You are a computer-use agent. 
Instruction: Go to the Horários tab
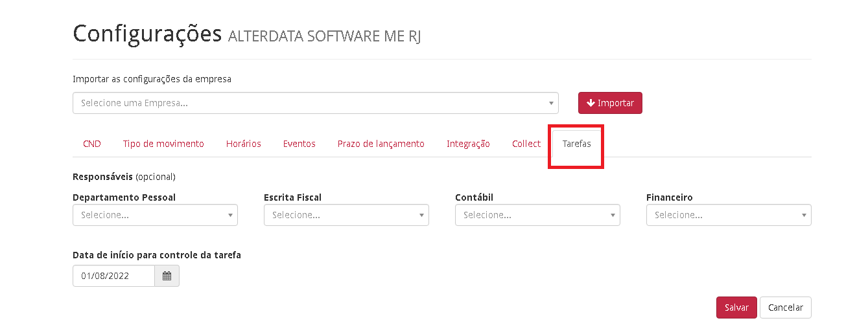pyautogui.click(x=244, y=144)
